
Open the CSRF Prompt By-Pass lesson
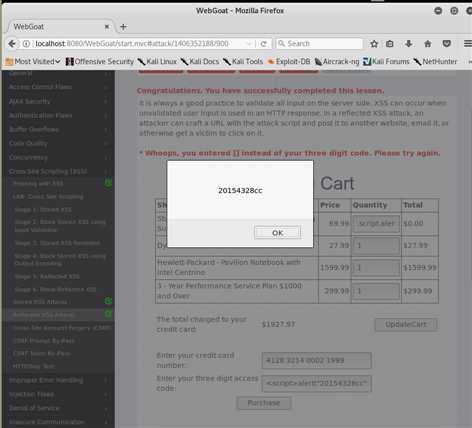(x=43, y=341)
